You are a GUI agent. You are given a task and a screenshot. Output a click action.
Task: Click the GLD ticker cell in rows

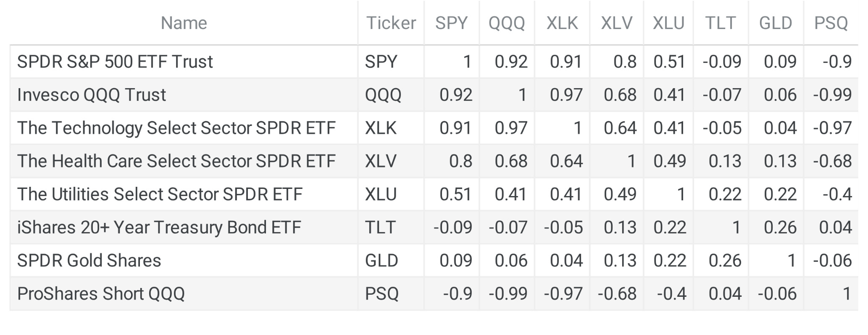click(x=381, y=261)
